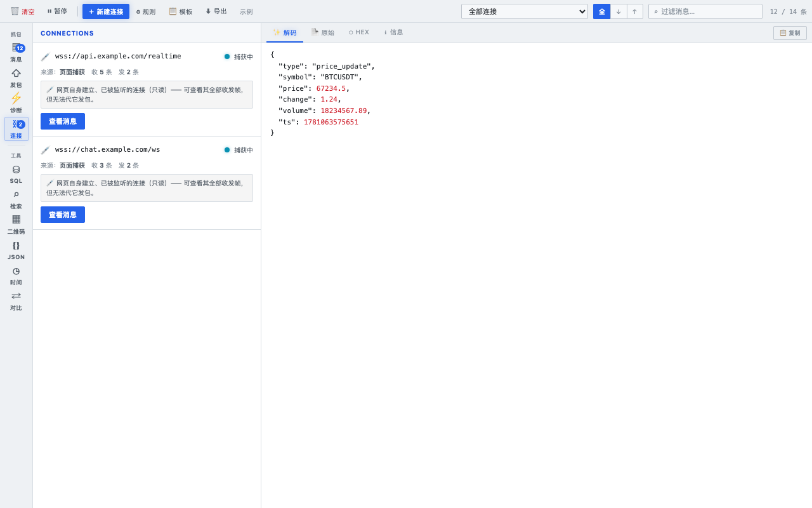This screenshot has height=508, width=812.
Task: Click the 收 3 条 received count
Action: pyautogui.click(x=101, y=166)
